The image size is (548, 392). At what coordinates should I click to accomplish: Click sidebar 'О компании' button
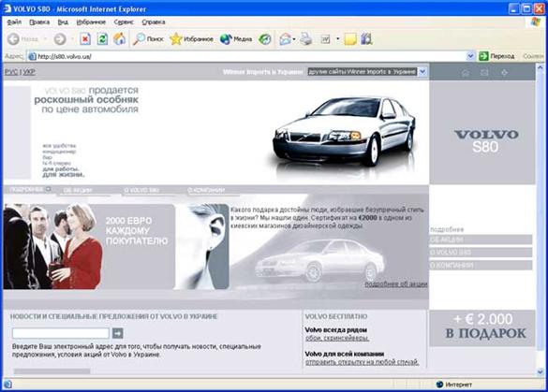click(481, 265)
